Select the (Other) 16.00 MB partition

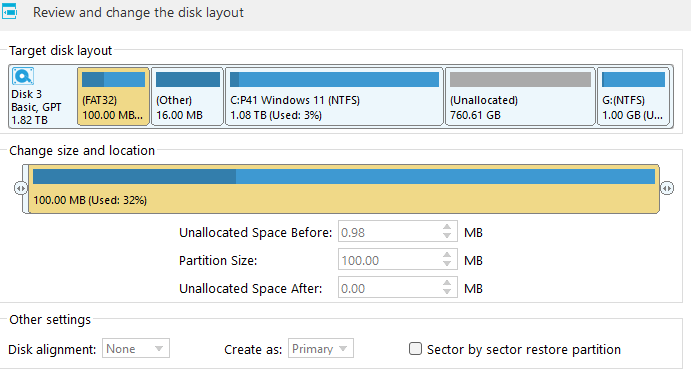(187, 96)
